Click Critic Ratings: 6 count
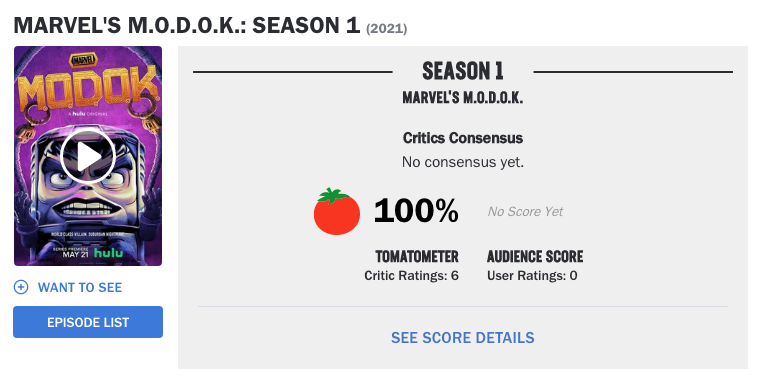This screenshot has height=386, width=764. tap(411, 275)
